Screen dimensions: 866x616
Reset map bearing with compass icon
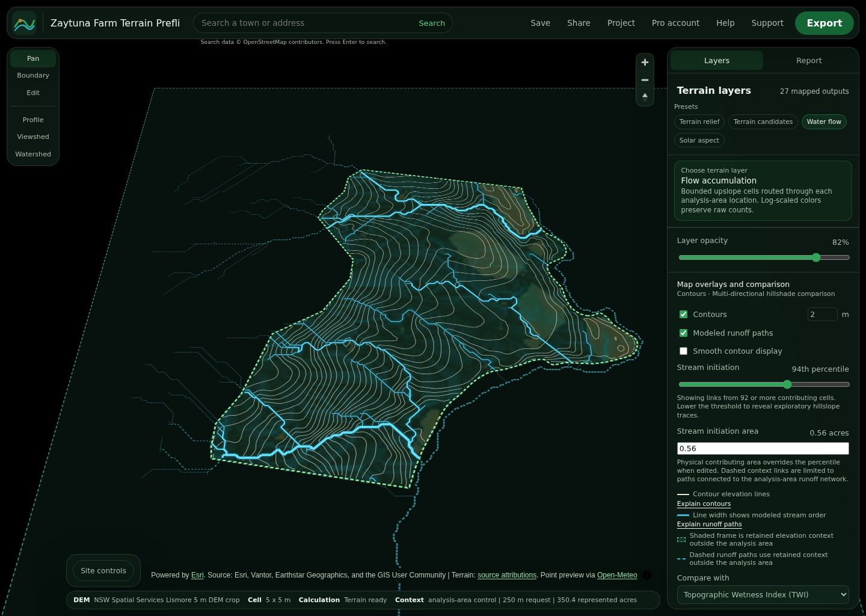pyautogui.click(x=645, y=97)
